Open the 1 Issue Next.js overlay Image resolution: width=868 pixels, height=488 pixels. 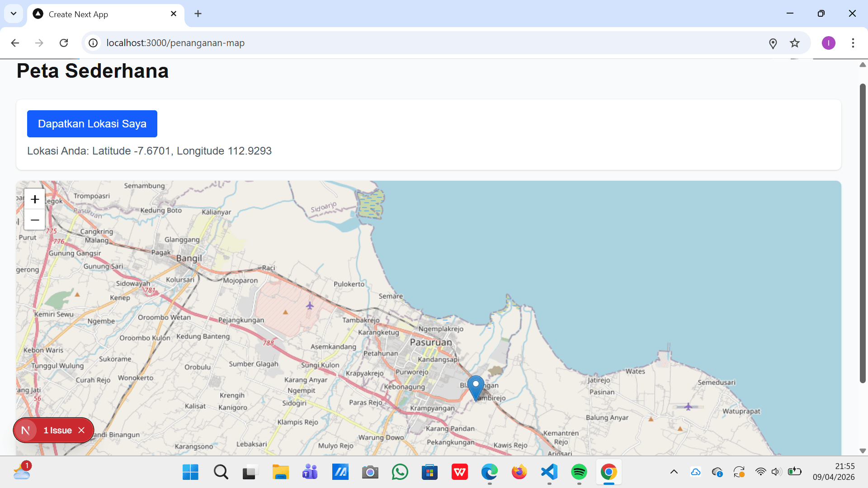(x=57, y=430)
